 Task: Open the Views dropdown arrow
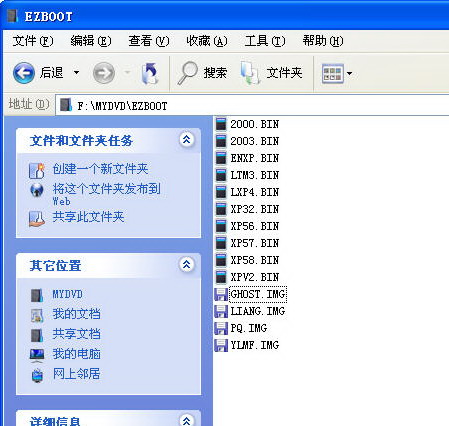(349, 73)
